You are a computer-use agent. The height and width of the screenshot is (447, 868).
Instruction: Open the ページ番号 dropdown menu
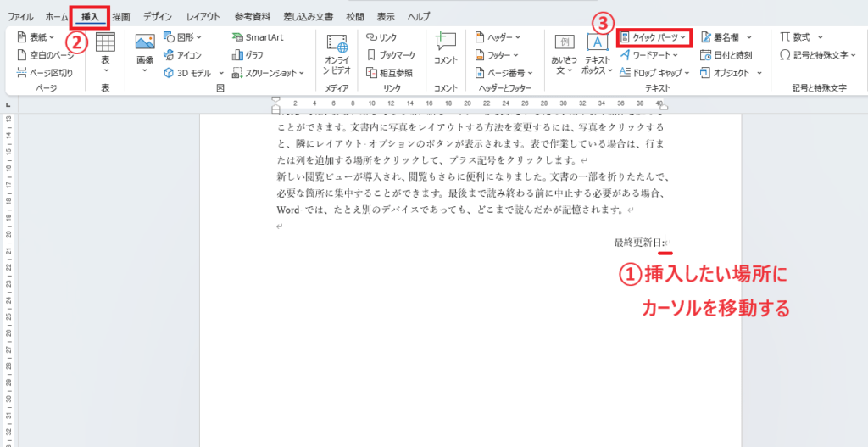(506, 73)
